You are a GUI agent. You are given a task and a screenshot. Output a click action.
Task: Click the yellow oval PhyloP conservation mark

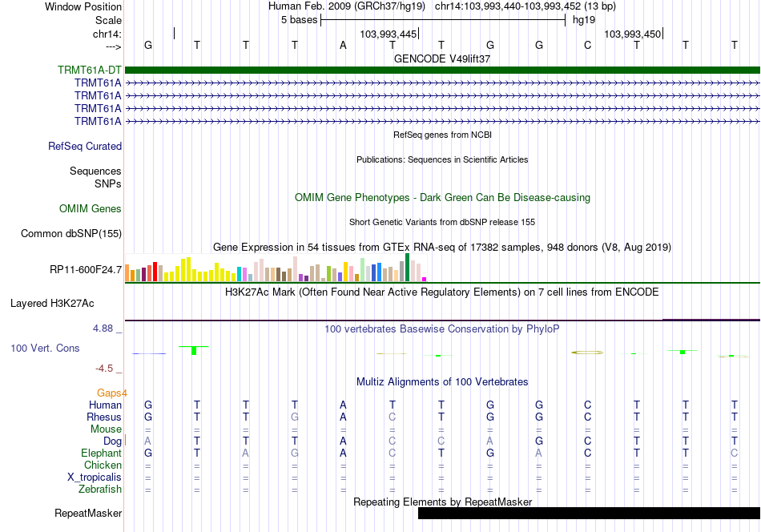pos(587,353)
